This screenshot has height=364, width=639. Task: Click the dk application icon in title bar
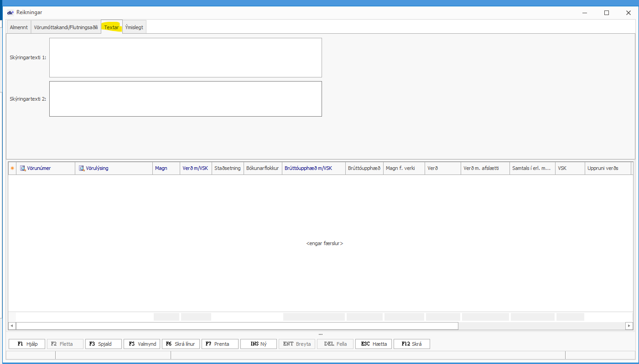[x=10, y=13]
